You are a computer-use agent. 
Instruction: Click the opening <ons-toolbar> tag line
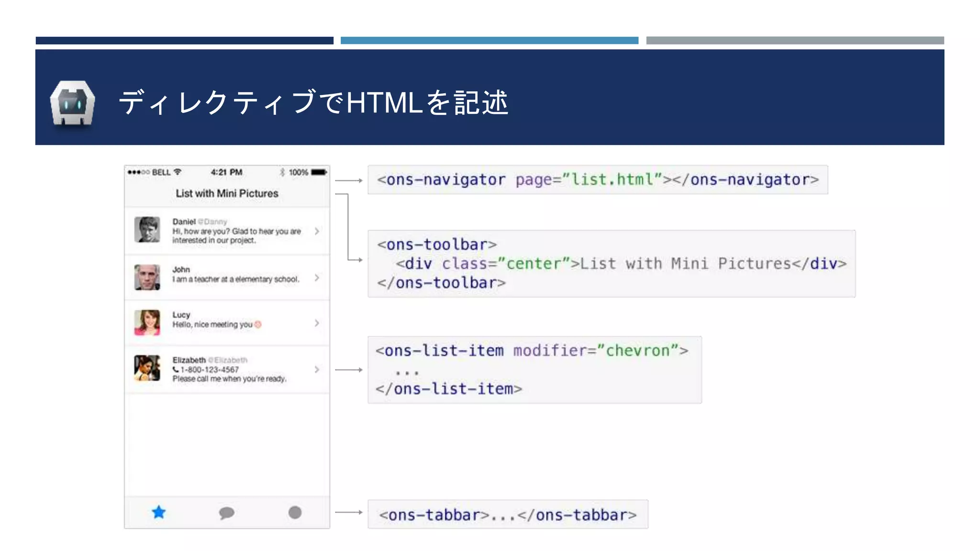coord(437,244)
